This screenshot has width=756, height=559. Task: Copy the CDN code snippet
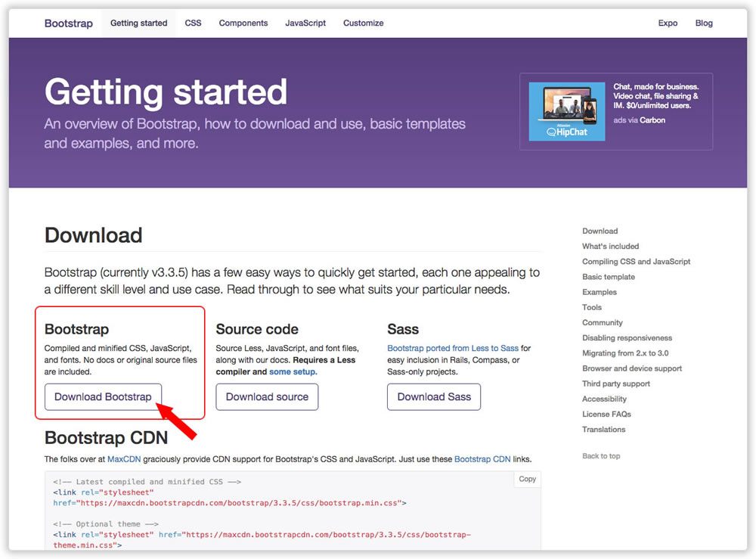pyautogui.click(x=527, y=479)
